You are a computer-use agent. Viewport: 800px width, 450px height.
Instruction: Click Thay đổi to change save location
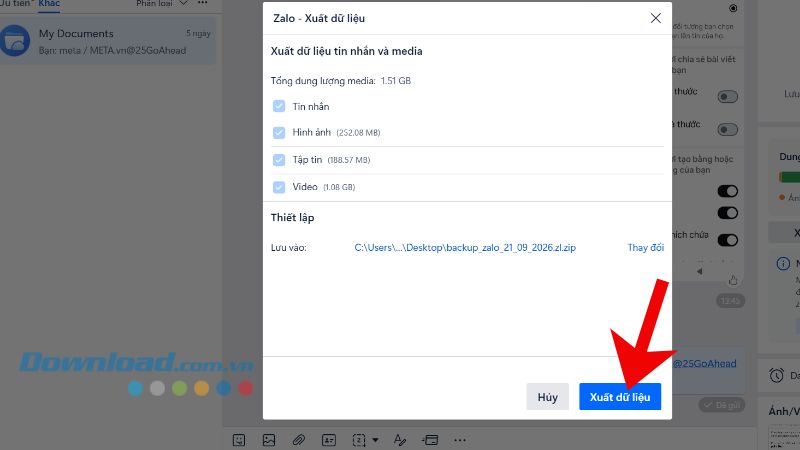click(x=645, y=247)
